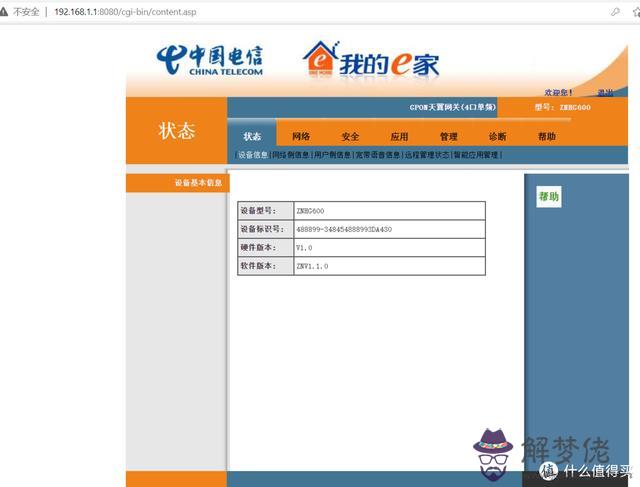Viewport: 640px width, 487px height.
Task: Click the China Telecom logo
Action: (x=210, y=60)
